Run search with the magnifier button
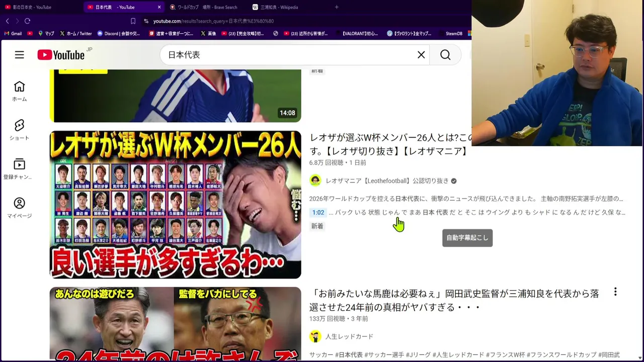 point(445,55)
